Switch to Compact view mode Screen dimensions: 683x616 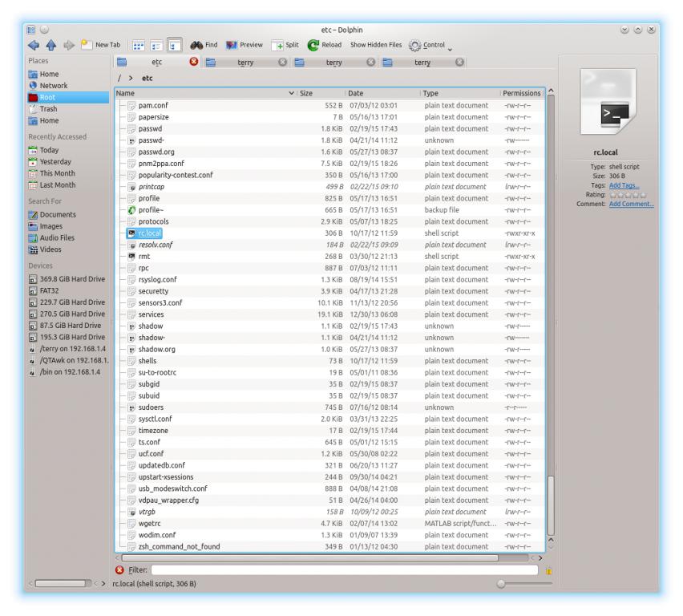(156, 46)
